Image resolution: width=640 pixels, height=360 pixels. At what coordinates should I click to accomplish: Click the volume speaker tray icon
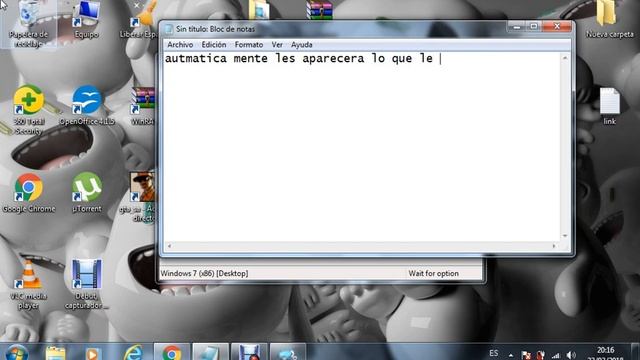click(x=571, y=355)
